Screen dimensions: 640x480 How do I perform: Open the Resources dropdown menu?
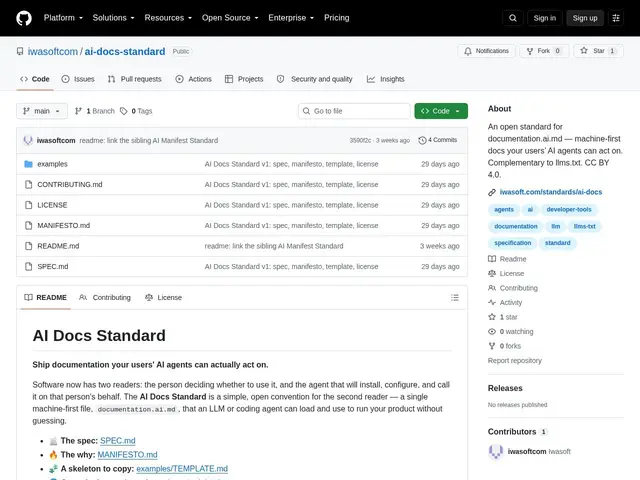click(168, 18)
